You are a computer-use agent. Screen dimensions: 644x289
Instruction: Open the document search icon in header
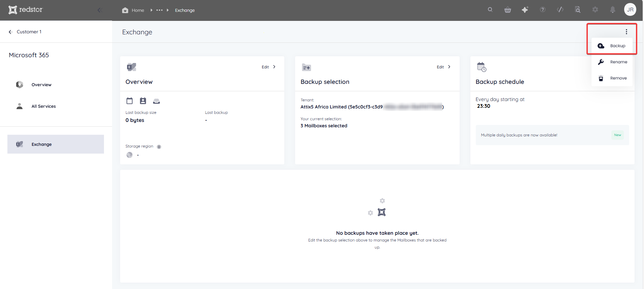pyautogui.click(x=578, y=9)
